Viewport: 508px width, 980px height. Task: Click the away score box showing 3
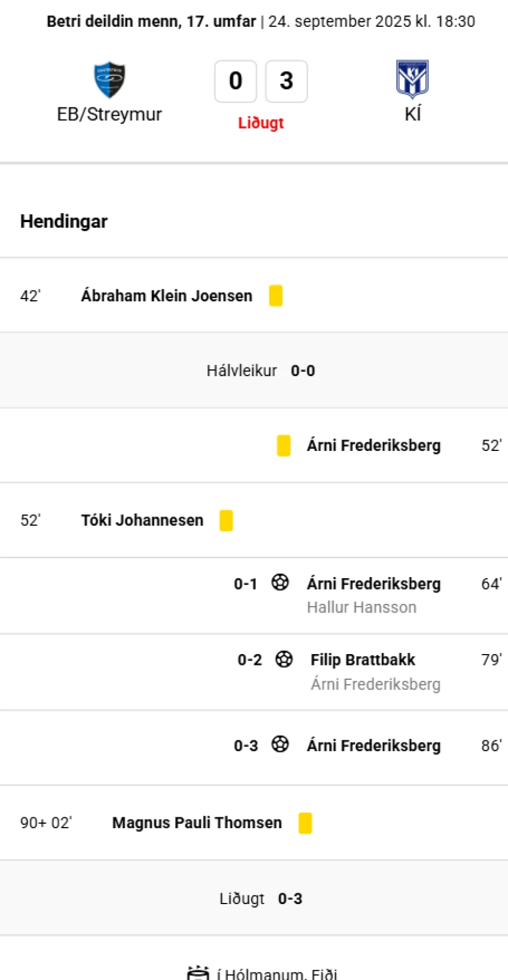[287, 81]
